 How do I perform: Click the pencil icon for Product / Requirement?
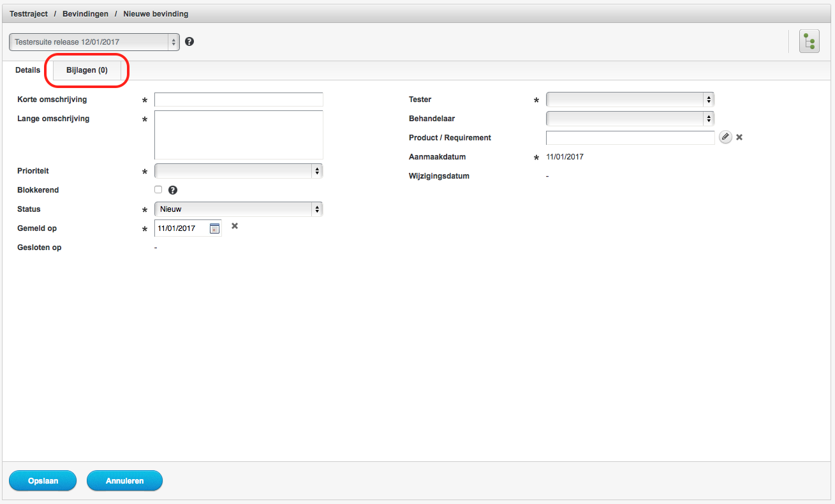[x=725, y=137]
